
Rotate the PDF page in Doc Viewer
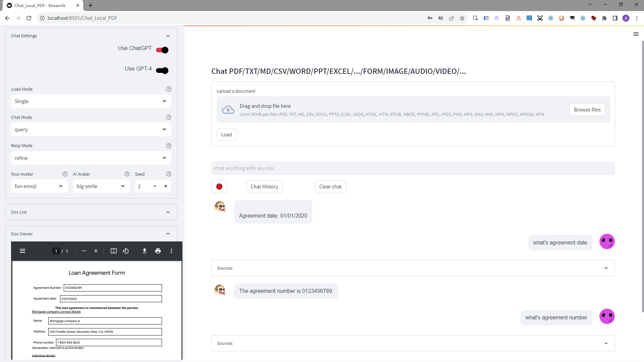pos(126,251)
